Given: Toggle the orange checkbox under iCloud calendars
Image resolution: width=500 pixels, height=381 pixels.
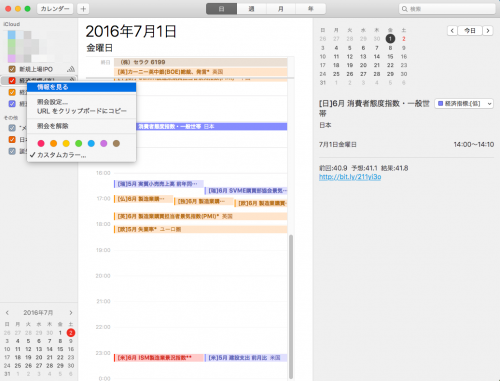Looking at the screenshot, I should click(x=12, y=92).
